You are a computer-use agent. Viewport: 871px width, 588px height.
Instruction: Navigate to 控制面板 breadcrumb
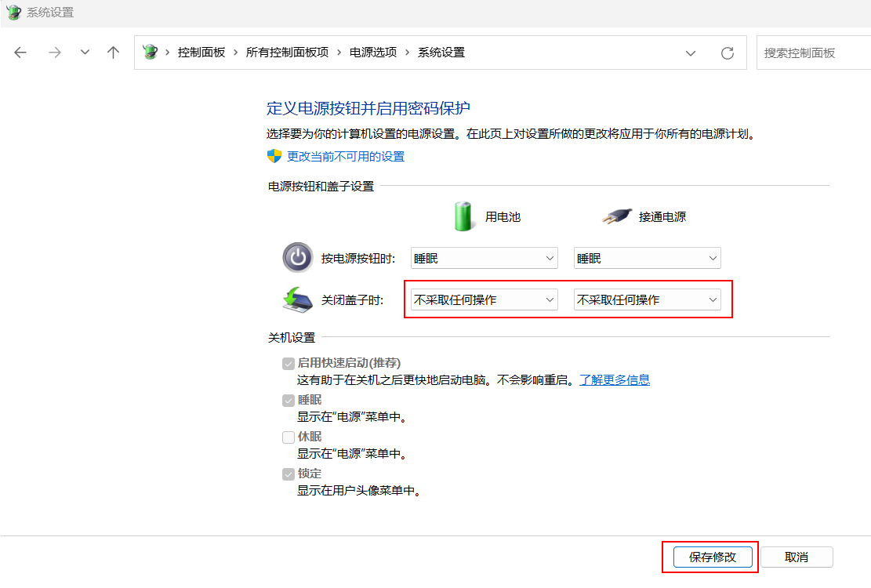[x=201, y=53]
